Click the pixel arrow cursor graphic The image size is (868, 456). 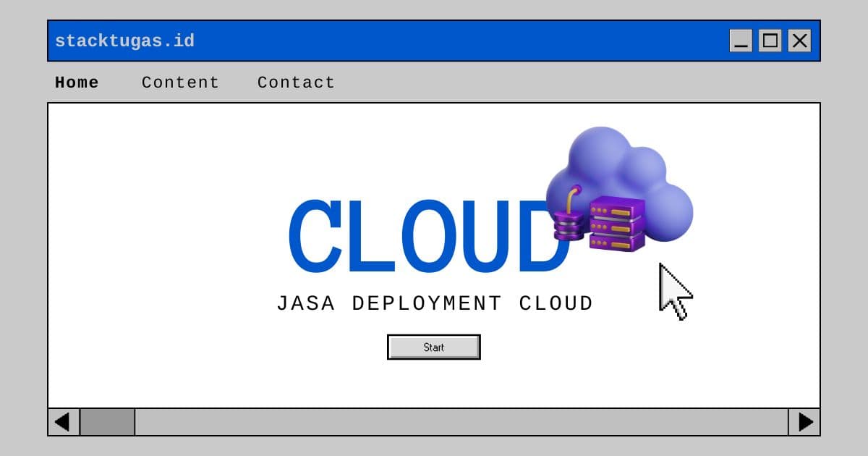pos(676,292)
